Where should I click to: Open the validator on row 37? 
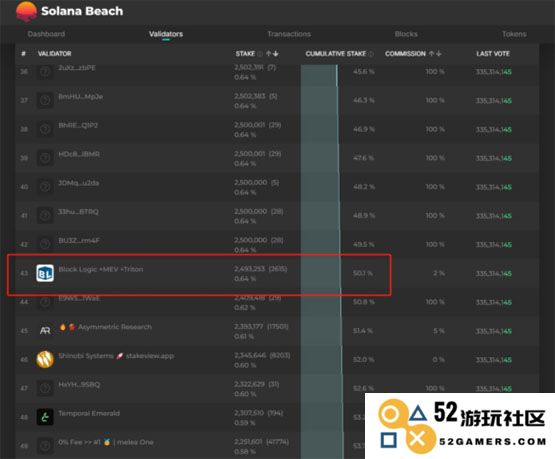point(81,96)
